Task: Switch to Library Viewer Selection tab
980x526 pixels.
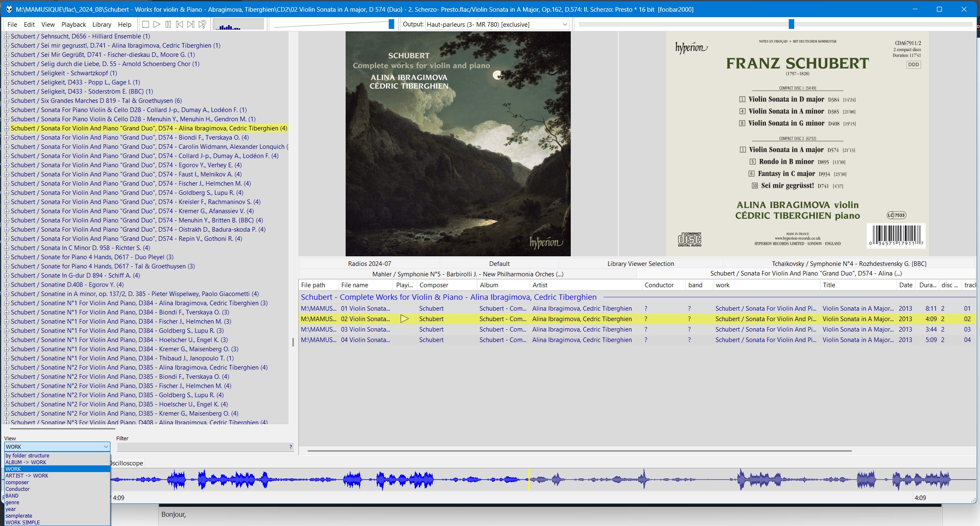Action: [641, 264]
